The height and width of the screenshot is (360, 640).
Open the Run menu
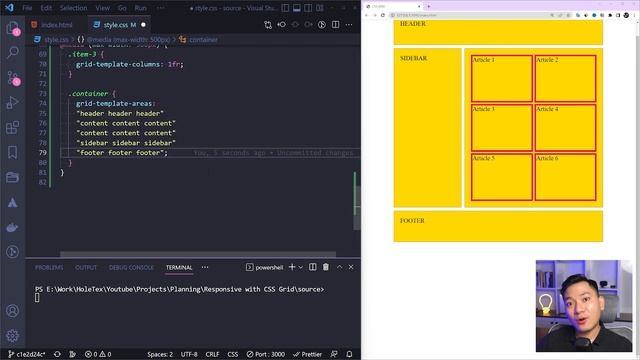[140, 8]
